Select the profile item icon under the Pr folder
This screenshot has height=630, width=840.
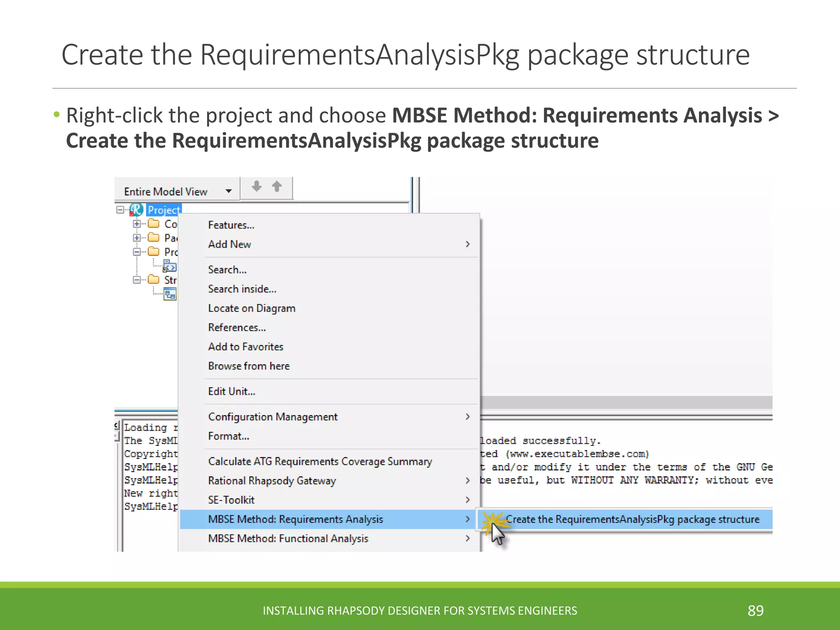point(170,266)
